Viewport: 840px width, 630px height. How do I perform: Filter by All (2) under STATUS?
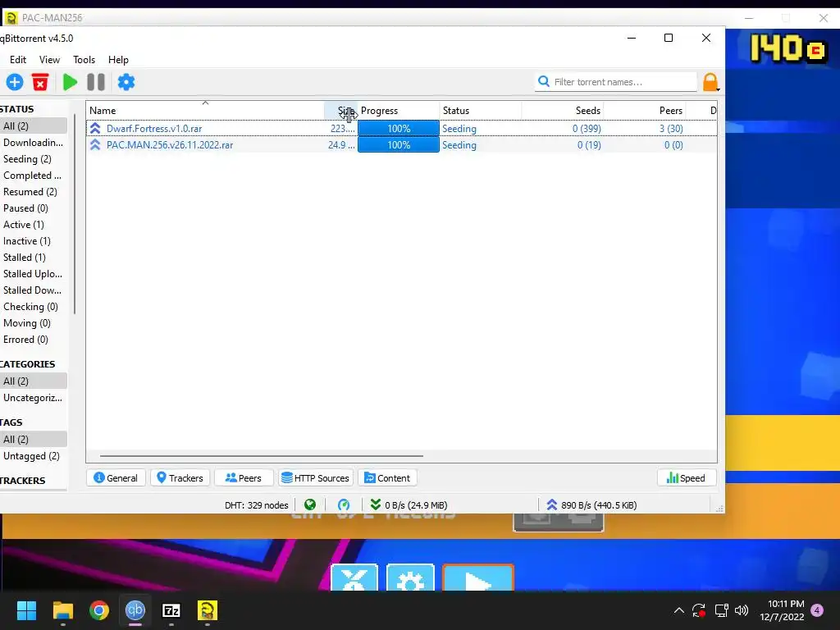point(33,126)
